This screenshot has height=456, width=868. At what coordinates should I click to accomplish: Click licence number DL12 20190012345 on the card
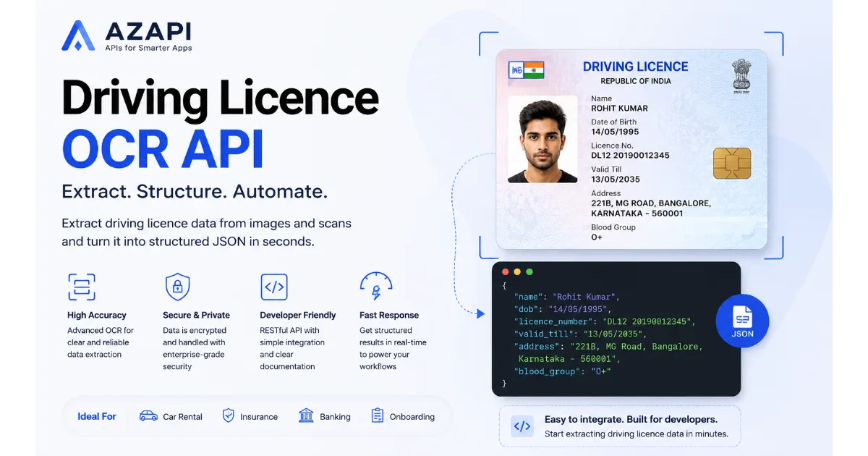coord(630,156)
